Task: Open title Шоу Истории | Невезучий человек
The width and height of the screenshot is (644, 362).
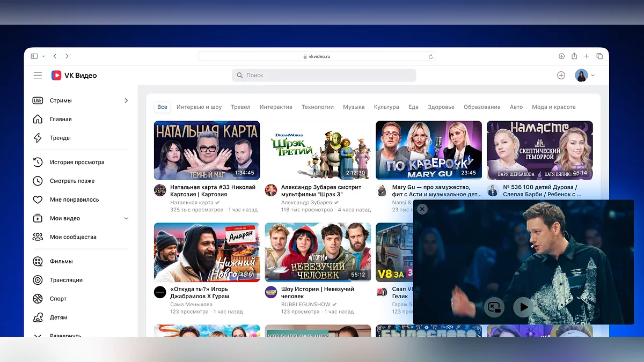Action: click(x=318, y=293)
